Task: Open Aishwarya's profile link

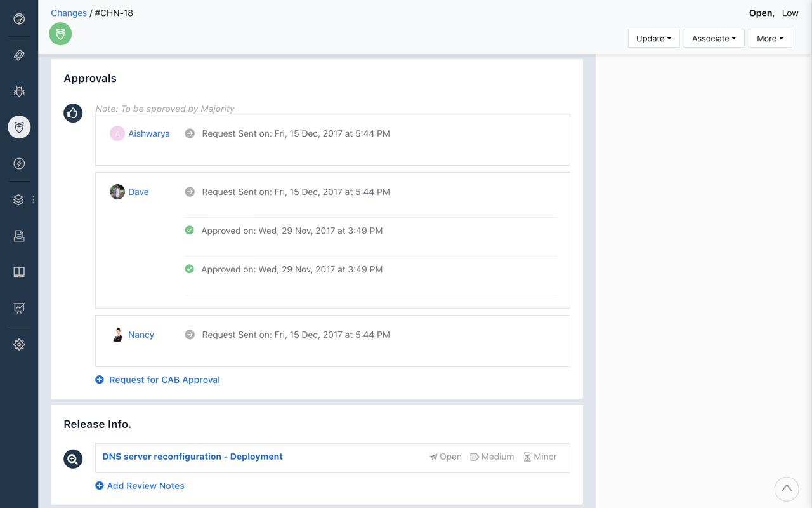Action: pos(148,133)
